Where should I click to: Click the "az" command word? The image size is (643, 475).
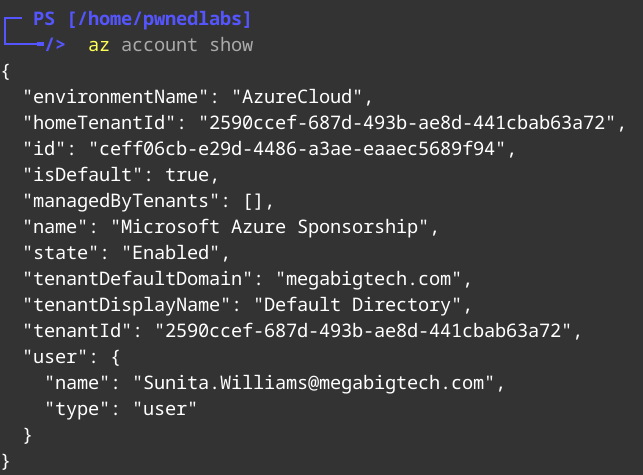98,45
